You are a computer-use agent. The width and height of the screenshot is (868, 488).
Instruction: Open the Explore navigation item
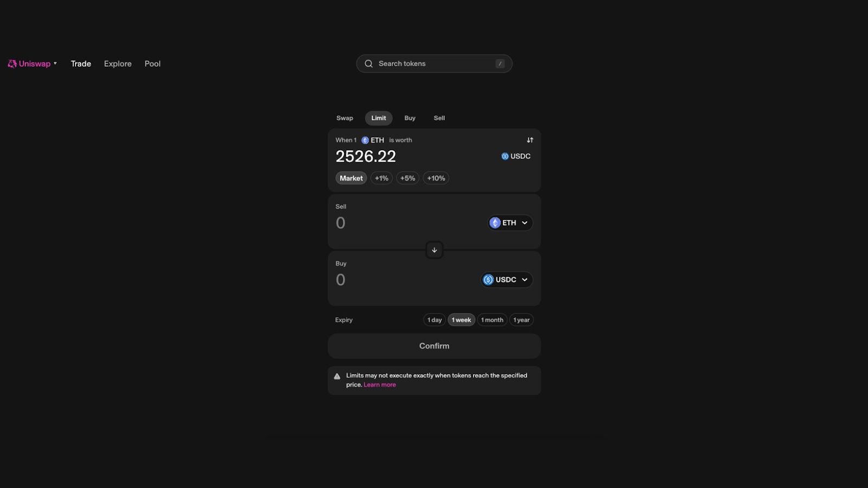pos(118,63)
